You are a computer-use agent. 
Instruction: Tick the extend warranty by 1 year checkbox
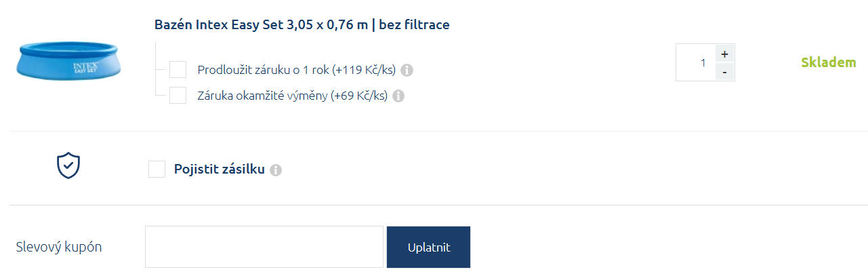178,70
